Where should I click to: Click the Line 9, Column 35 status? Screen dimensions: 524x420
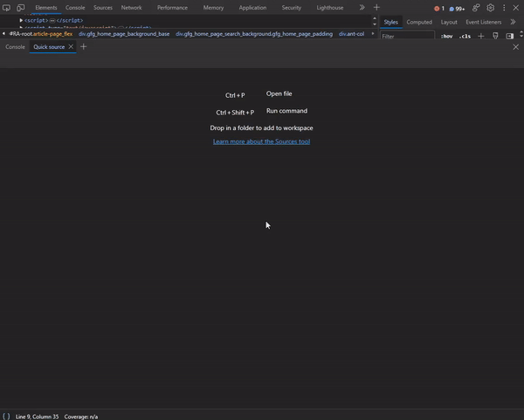pyautogui.click(x=37, y=417)
